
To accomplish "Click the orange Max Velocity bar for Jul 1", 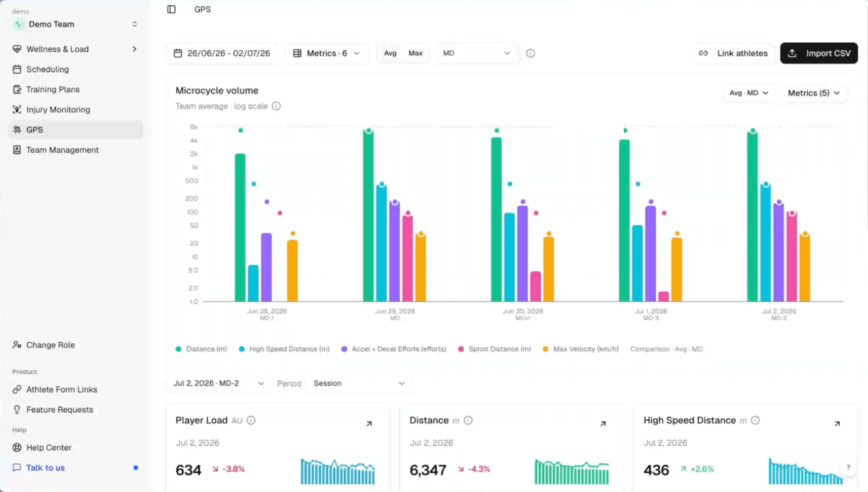I will click(677, 270).
